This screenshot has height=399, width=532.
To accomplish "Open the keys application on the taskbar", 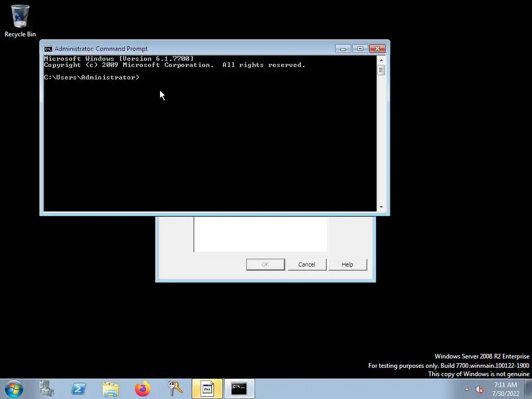I will point(175,389).
